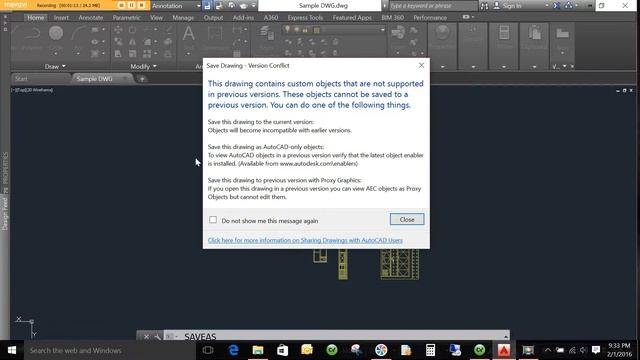Open Quick Access toolbar customize arrow
The height and width of the screenshot is (360, 640).
point(253,6)
